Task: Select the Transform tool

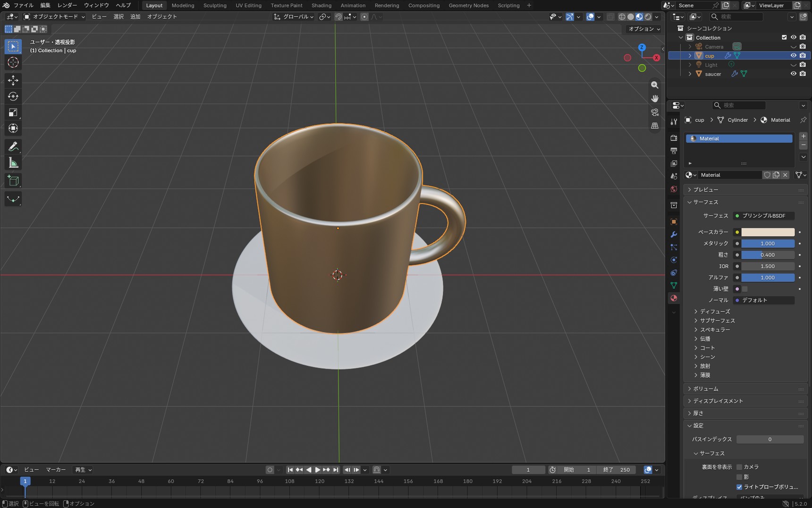Action: [13, 128]
